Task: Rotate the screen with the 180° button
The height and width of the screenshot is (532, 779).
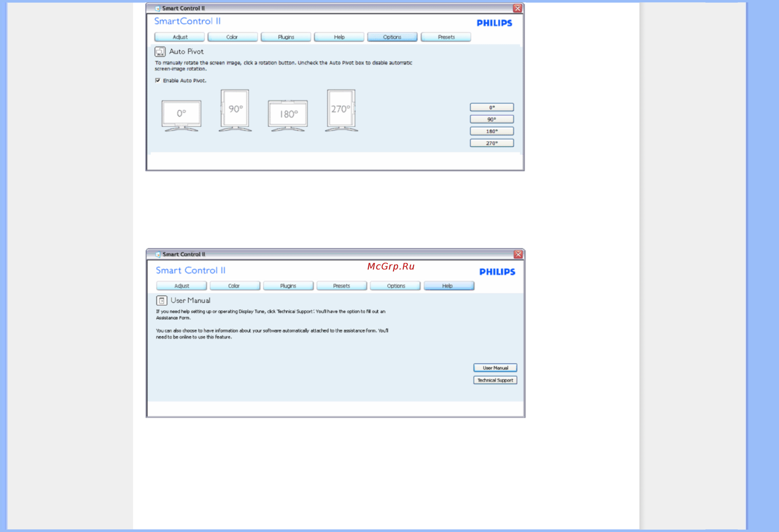Action: coord(492,131)
